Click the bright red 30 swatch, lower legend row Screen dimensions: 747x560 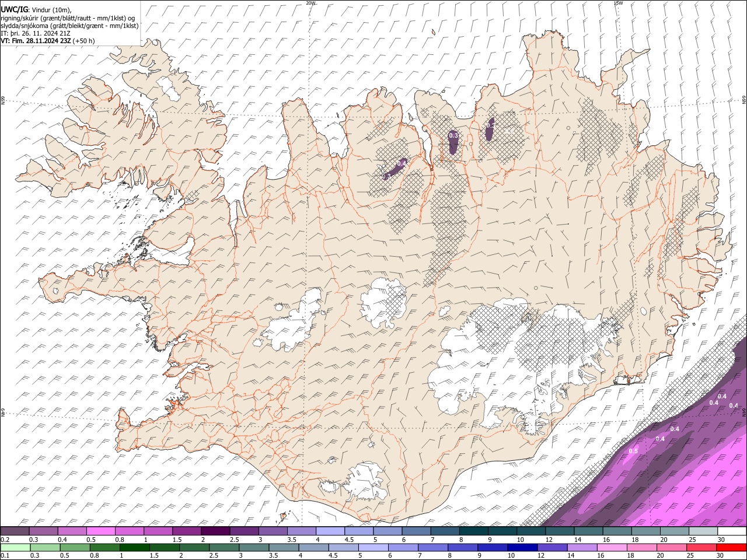731,547
